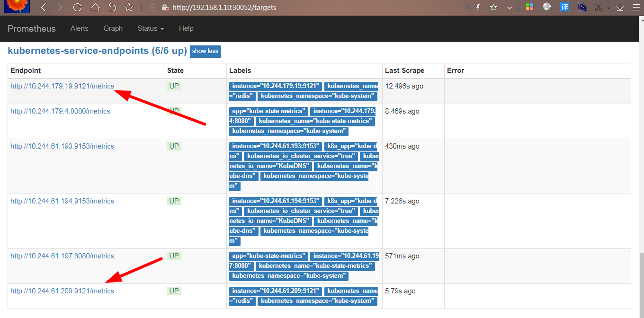Click the zoom magnifier icon in the address bar
Viewport: 644px width, 318px height.
pos(468,8)
